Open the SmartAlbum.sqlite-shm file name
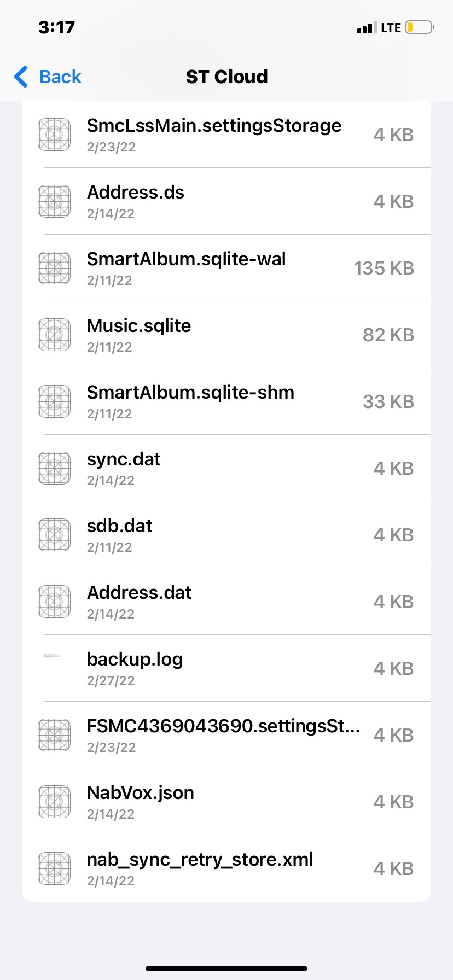 point(190,393)
